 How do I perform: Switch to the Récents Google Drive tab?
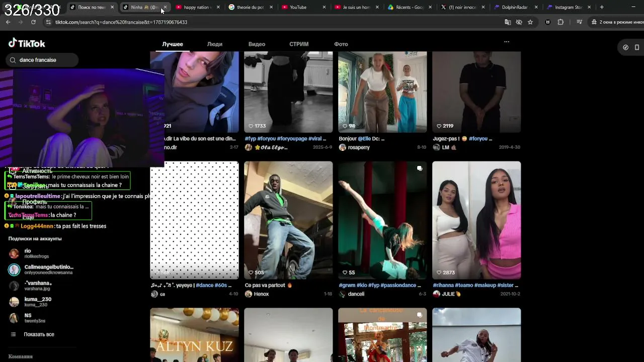[409, 7]
